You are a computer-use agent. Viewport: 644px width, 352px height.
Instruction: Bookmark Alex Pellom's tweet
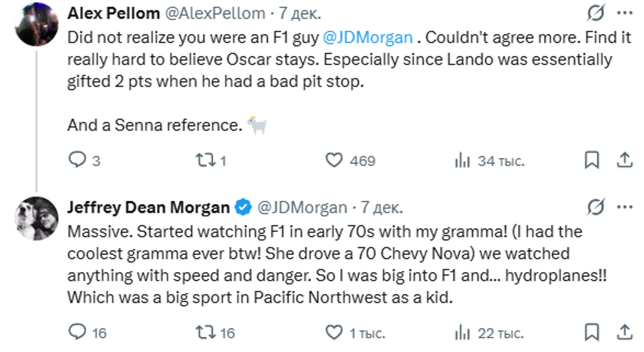pyautogui.click(x=592, y=161)
